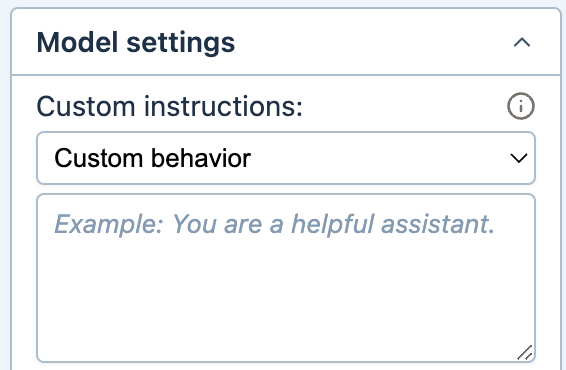Click the Model settings heading text
The image size is (566, 370).
point(136,43)
